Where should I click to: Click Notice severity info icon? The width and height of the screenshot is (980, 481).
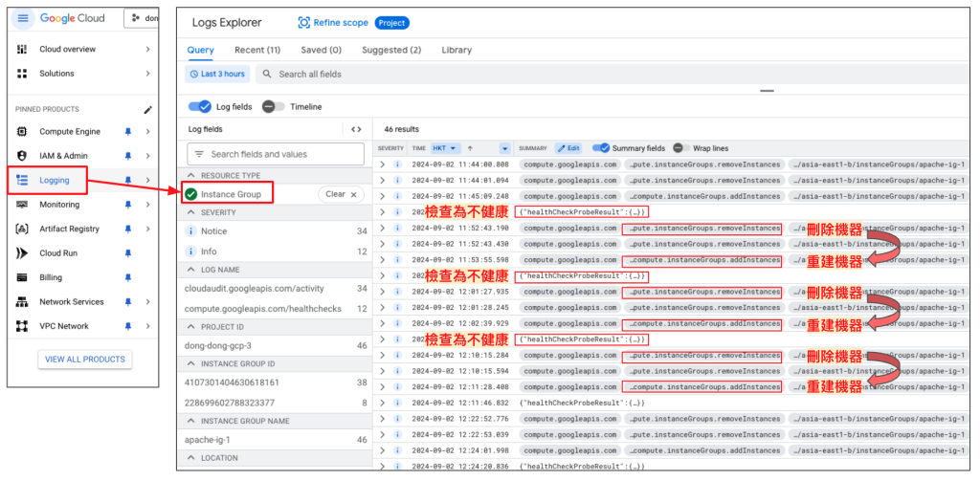pyautogui.click(x=191, y=231)
